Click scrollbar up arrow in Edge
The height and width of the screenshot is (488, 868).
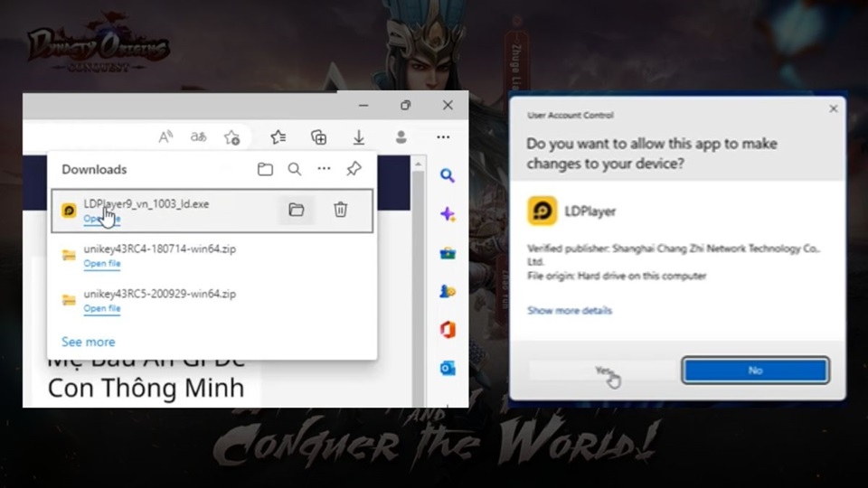[x=419, y=164]
